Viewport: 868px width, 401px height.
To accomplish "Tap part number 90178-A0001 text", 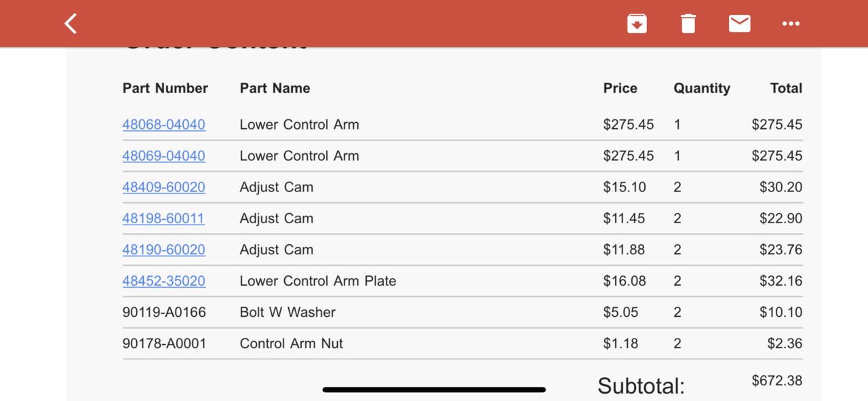I will pyautogui.click(x=164, y=343).
